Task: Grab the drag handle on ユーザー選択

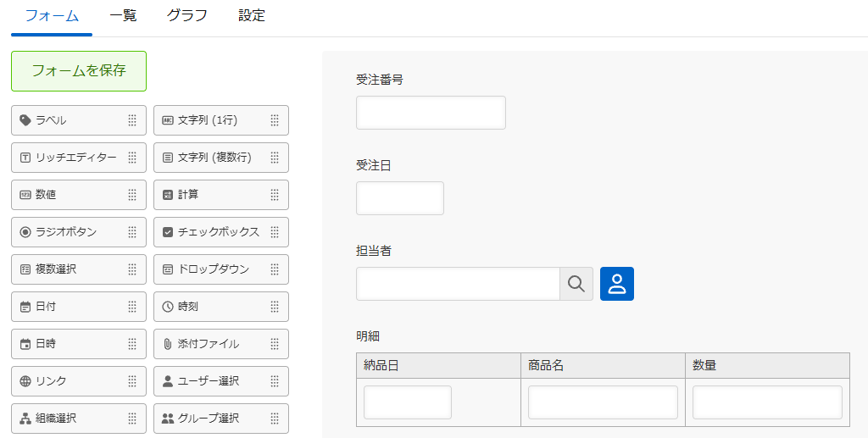Action: tap(275, 381)
